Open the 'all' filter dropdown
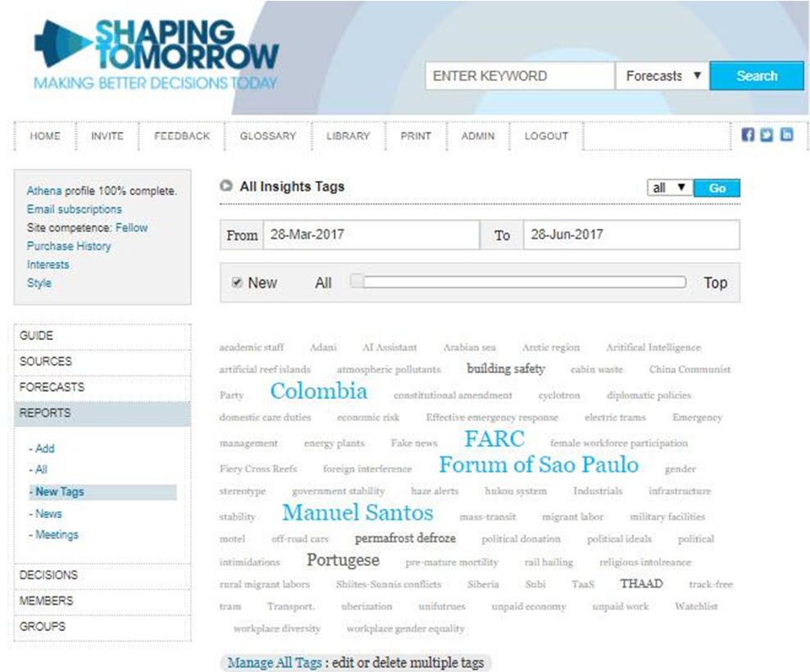The height and width of the screenshot is (672, 810). pyautogui.click(x=670, y=188)
